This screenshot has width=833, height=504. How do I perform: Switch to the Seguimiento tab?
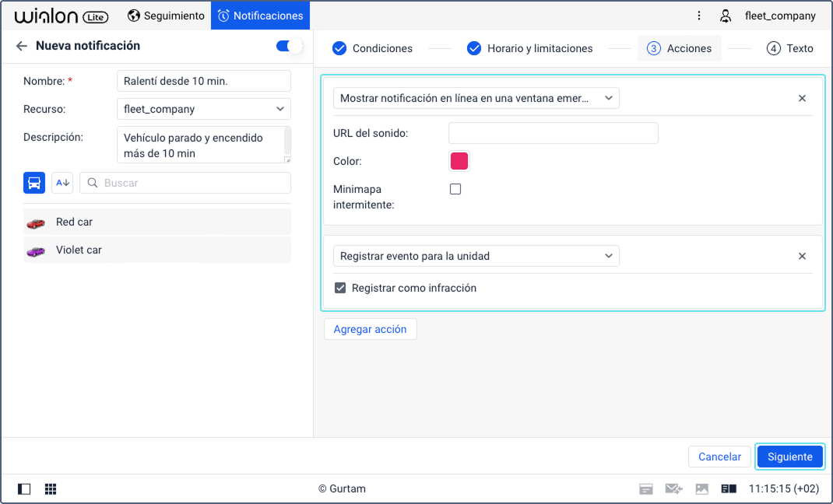[x=166, y=16]
